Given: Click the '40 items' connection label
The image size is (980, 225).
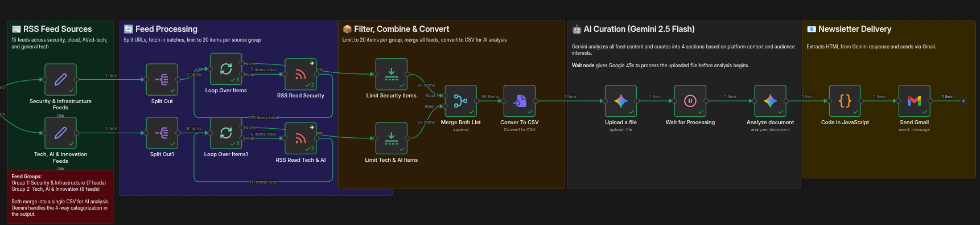Looking at the screenshot, I should [x=490, y=96].
